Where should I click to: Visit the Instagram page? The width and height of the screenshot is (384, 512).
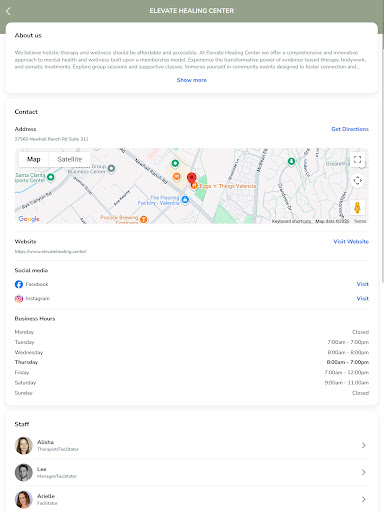click(x=363, y=299)
